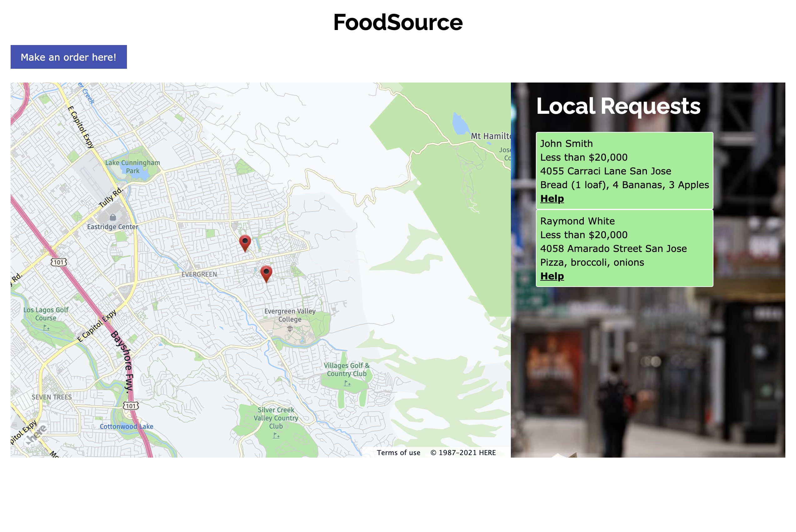Click the © 1987–2021 HERE copyright text
The height and width of the screenshot is (532, 796).
[x=463, y=453]
